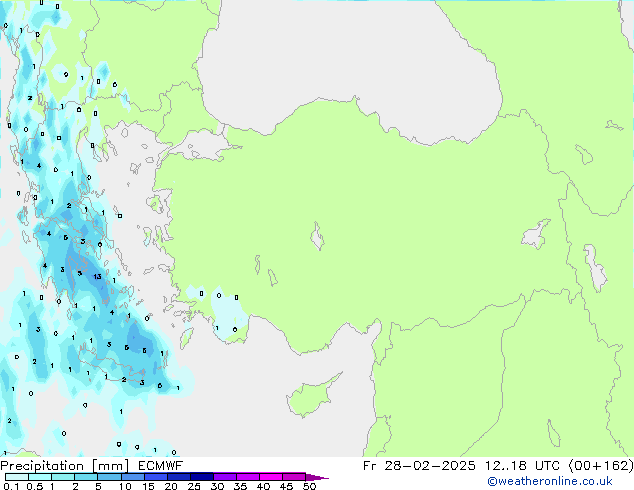Viewport: 634px width, 490px height.
Task: Click the '(00+162)' forecast offset text
Action: (601, 466)
